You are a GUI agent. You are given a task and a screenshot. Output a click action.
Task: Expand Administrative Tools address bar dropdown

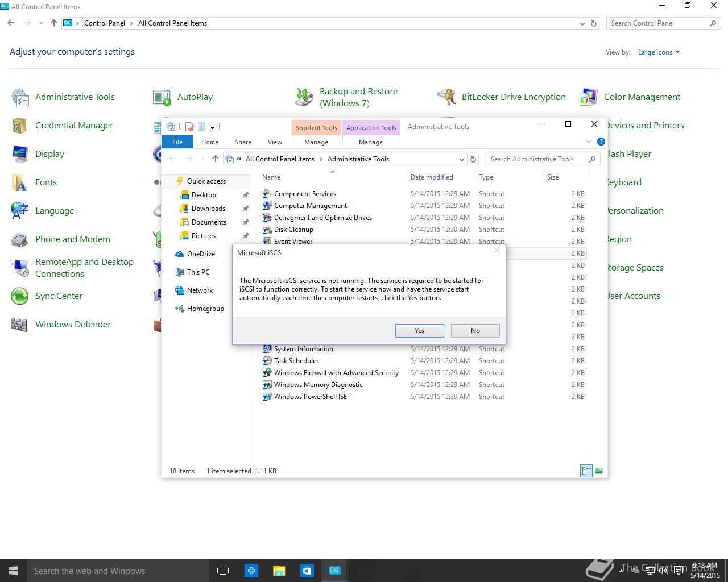click(x=461, y=160)
